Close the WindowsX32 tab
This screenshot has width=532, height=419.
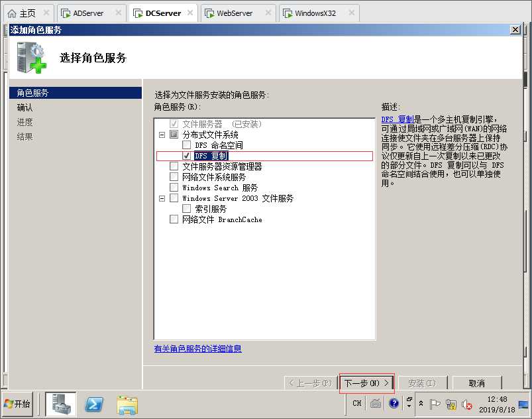click(x=352, y=13)
